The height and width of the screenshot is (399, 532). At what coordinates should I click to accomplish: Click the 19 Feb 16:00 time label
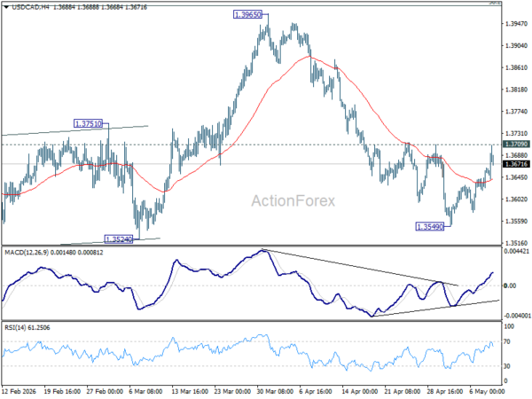point(62,391)
